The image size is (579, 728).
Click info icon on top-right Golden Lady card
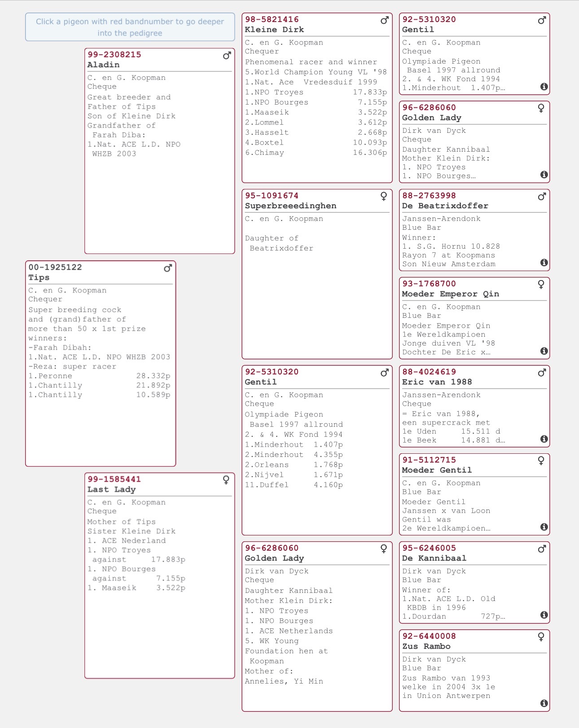(544, 175)
